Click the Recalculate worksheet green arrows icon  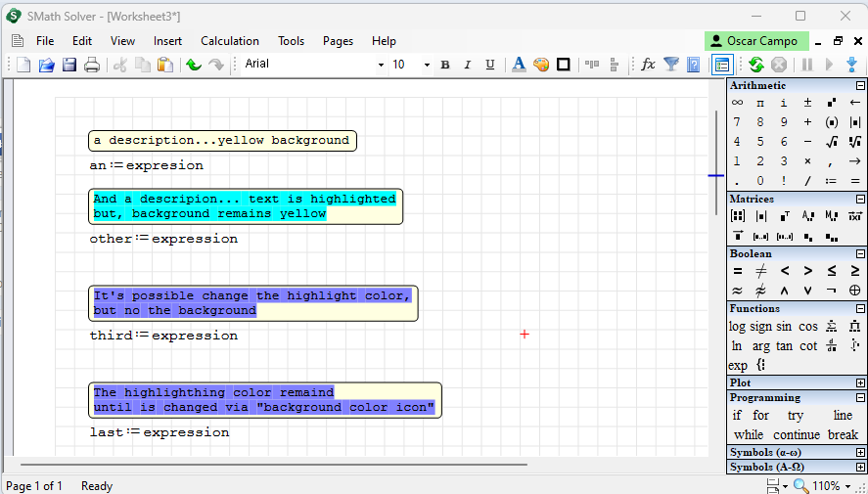(755, 65)
